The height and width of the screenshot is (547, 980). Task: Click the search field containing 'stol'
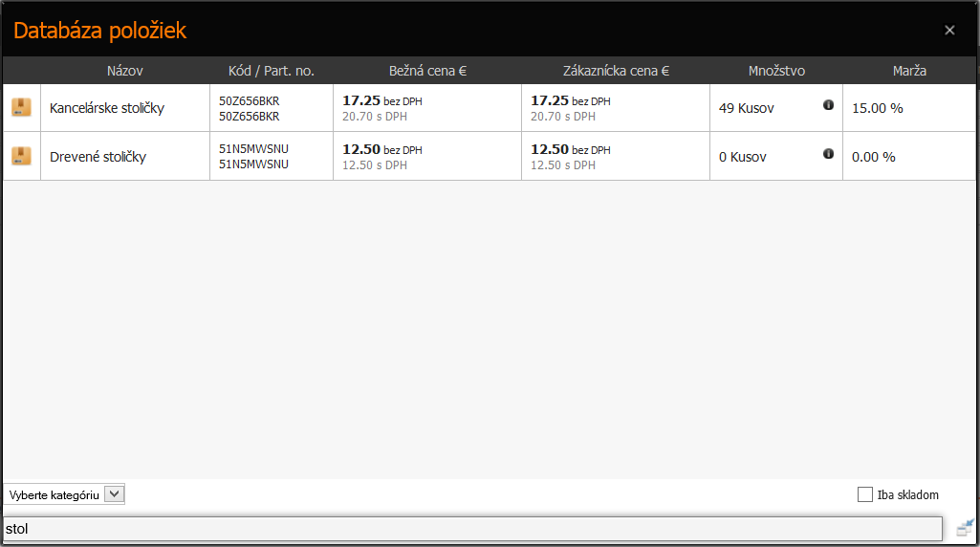pos(472,528)
